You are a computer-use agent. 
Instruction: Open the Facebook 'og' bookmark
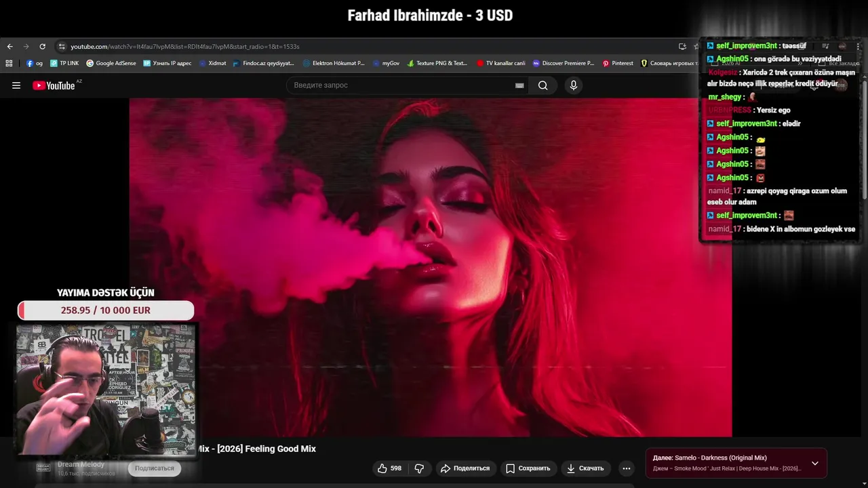click(x=35, y=63)
